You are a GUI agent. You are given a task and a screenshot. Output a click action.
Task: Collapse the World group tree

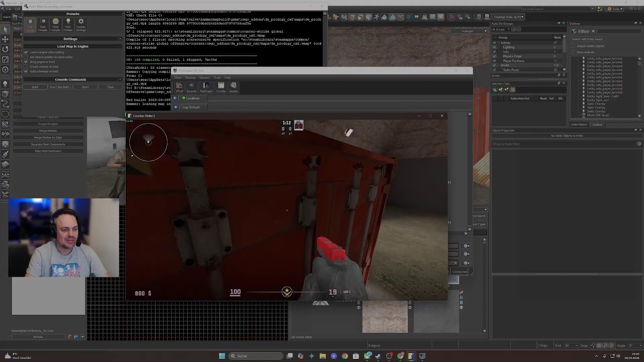pos(499,65)
